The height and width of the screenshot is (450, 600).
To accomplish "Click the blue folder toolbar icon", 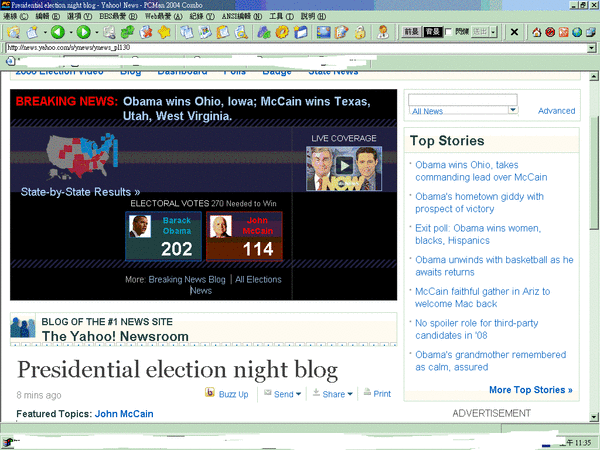I will [x=301, y=32].
